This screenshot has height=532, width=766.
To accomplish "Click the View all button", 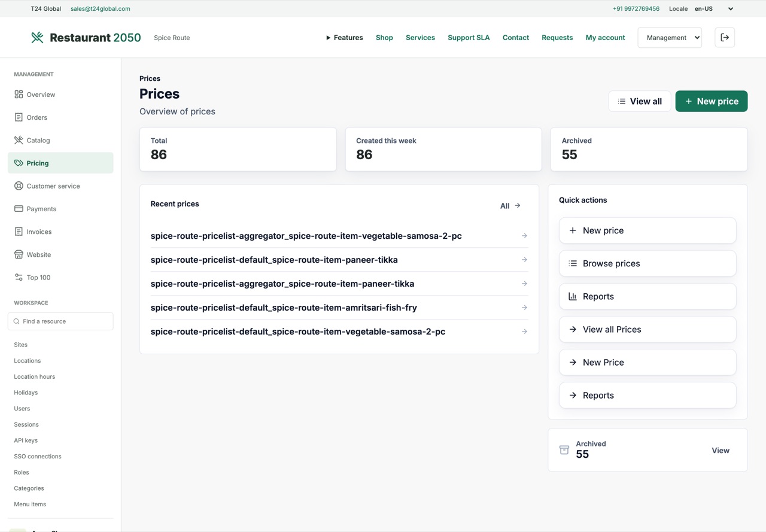I will tap(640, 101).
